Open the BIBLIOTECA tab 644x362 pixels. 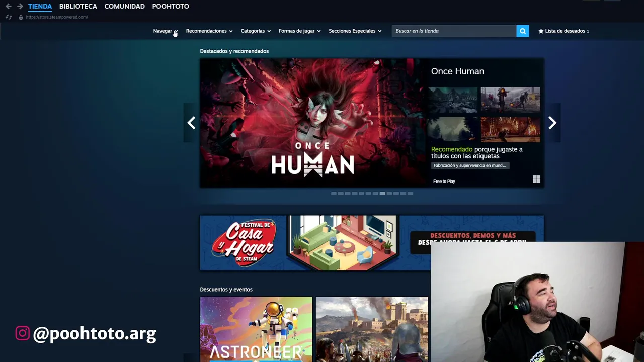point(78,6)
